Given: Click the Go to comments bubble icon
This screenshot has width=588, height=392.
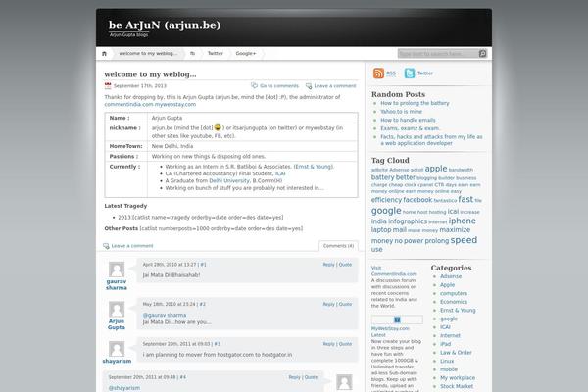Looking at the screenshot, I should [254, 85].
